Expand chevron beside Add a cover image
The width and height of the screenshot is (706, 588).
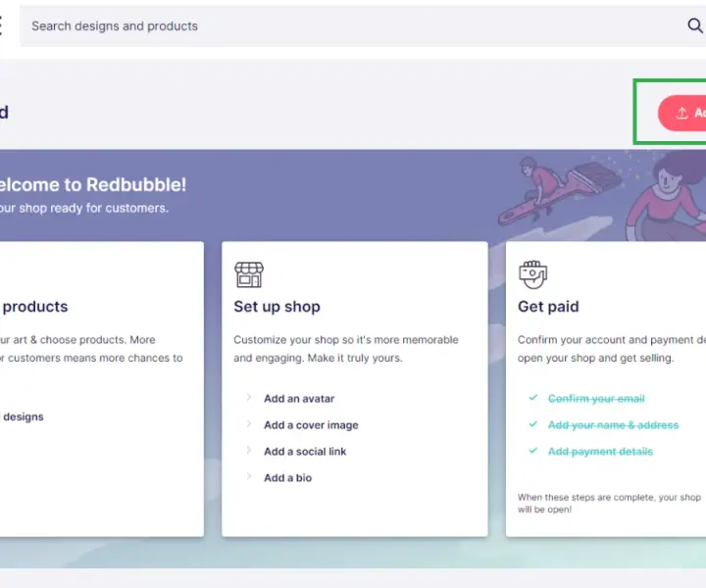pyautogui.click(x=248, y=423)
